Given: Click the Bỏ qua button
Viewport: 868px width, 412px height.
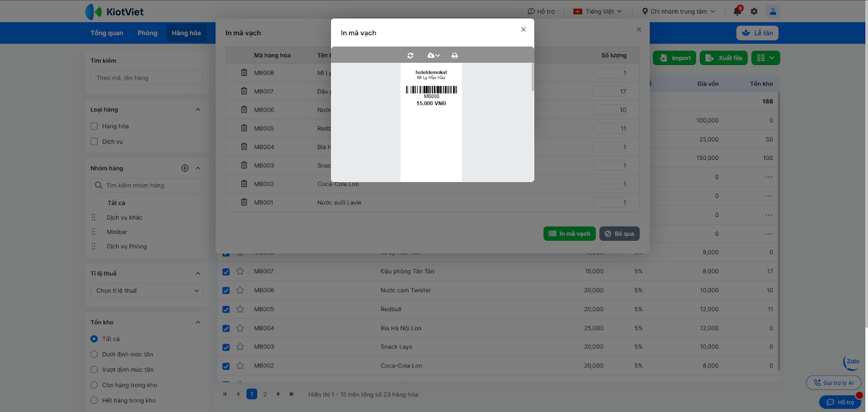Looking at the screenshot, I should tap(620, 234).
